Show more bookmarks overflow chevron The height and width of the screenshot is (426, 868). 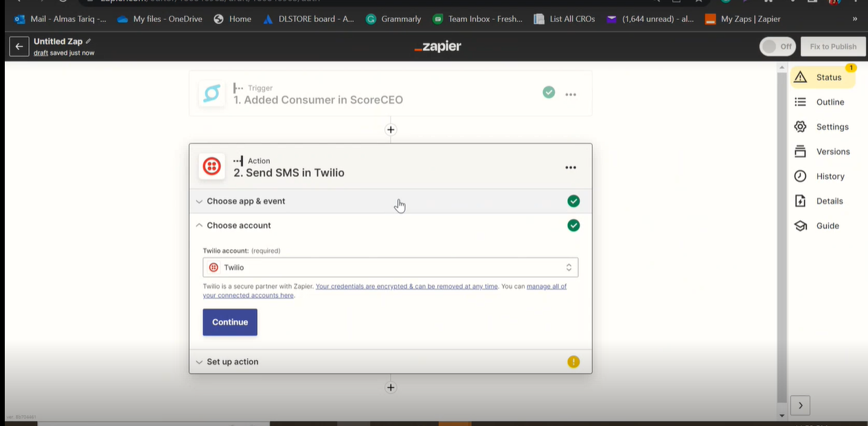tap(855, 19)
